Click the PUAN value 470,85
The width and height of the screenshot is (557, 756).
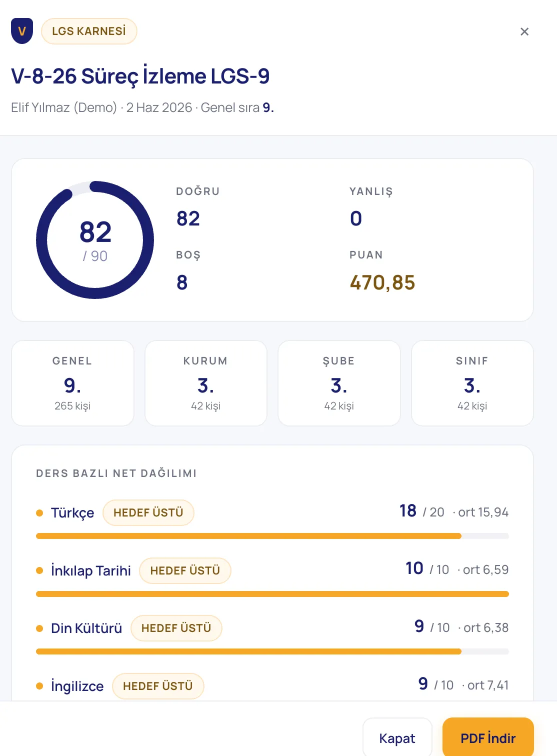[382, 282]
